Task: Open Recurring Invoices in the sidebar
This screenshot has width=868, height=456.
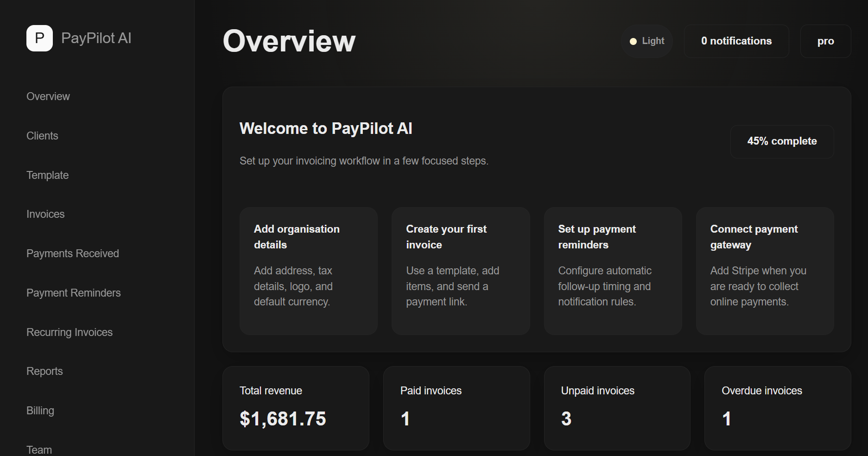Action: point(70,332)
